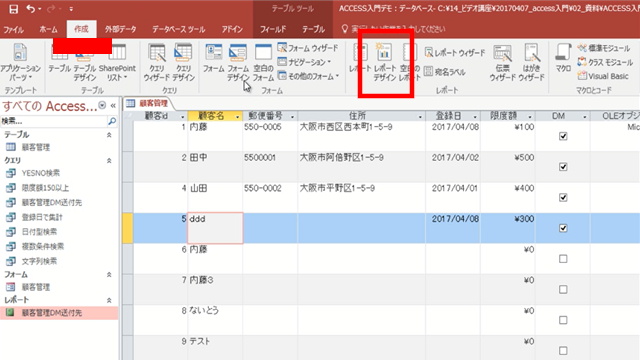The height and width of the screenshot is (360, 640).
Task: Open 顧客id column filter dropdown
Action: [x=182, y=117]
